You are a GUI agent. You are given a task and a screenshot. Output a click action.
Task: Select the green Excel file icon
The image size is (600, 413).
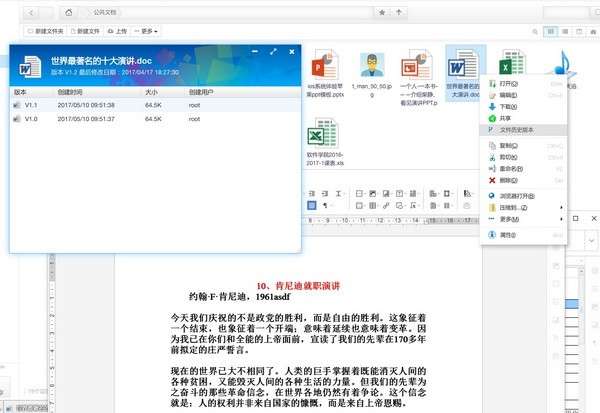click(x=512, y=62)
